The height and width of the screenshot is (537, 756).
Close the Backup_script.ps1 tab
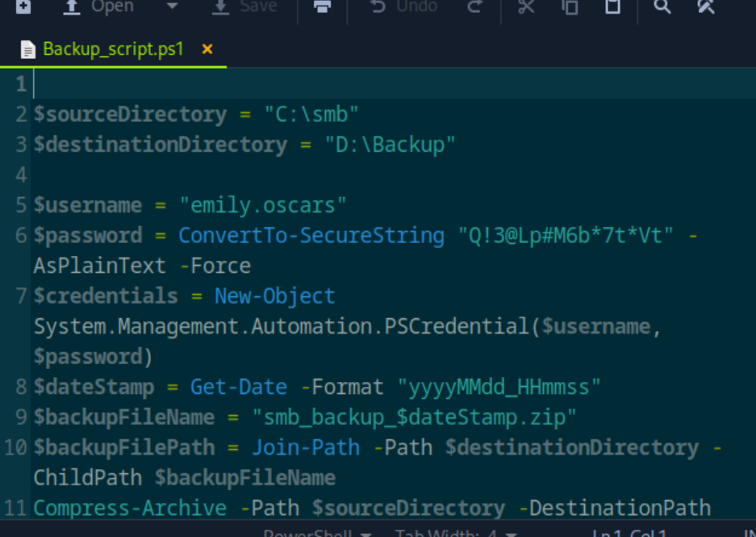click(207, 49)
